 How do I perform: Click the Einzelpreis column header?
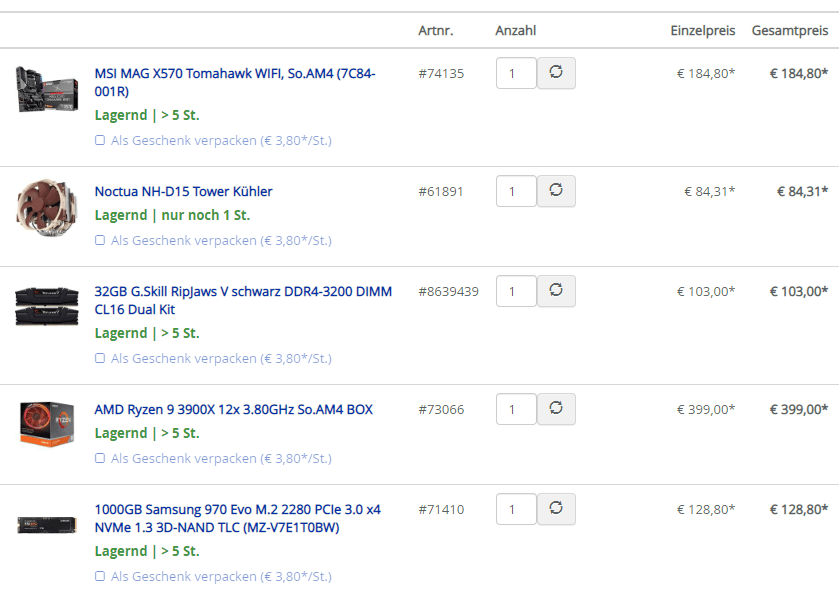(703, 30)
